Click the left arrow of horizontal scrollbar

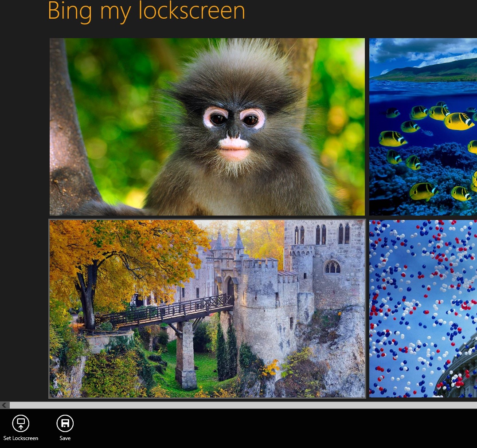[4, 405]
